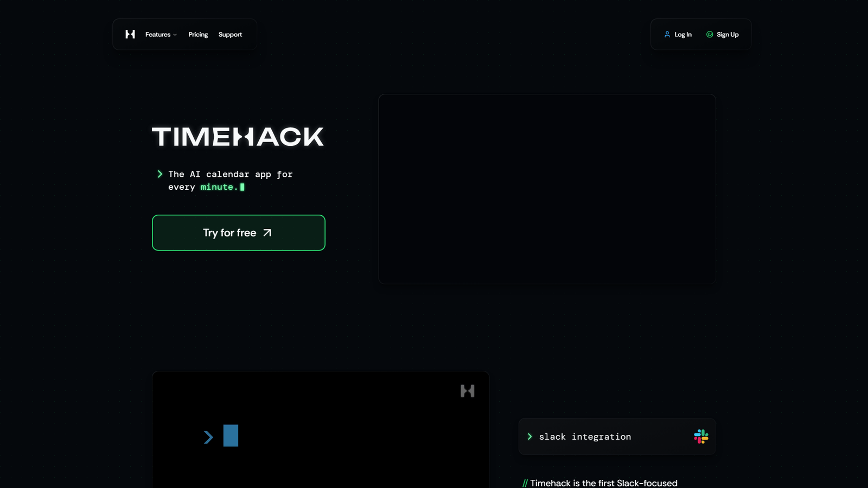Click the blue cursor block in the terminal panel
The height and width of the screenshot is (488, 868).
tap(231, 436)
